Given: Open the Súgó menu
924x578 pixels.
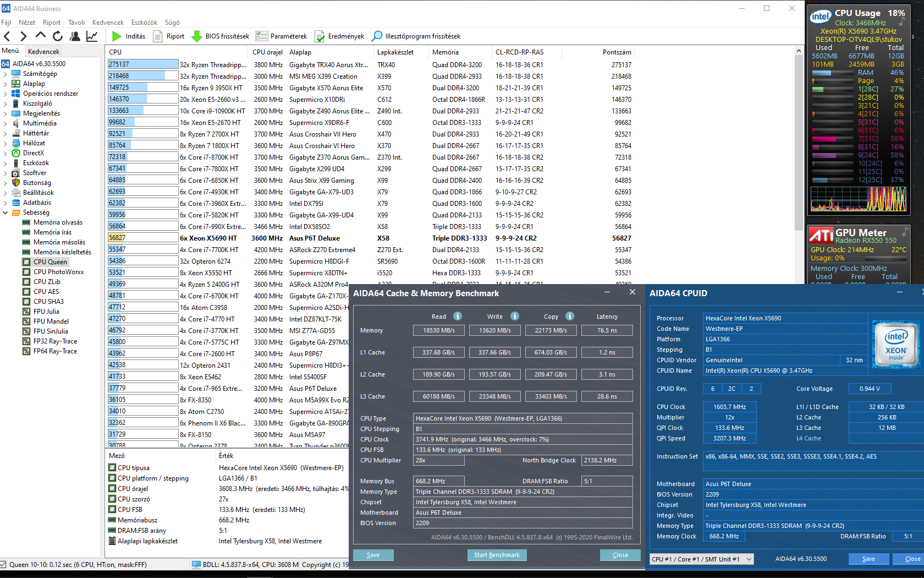Looking at the screenshot, I should coord(172,23).
